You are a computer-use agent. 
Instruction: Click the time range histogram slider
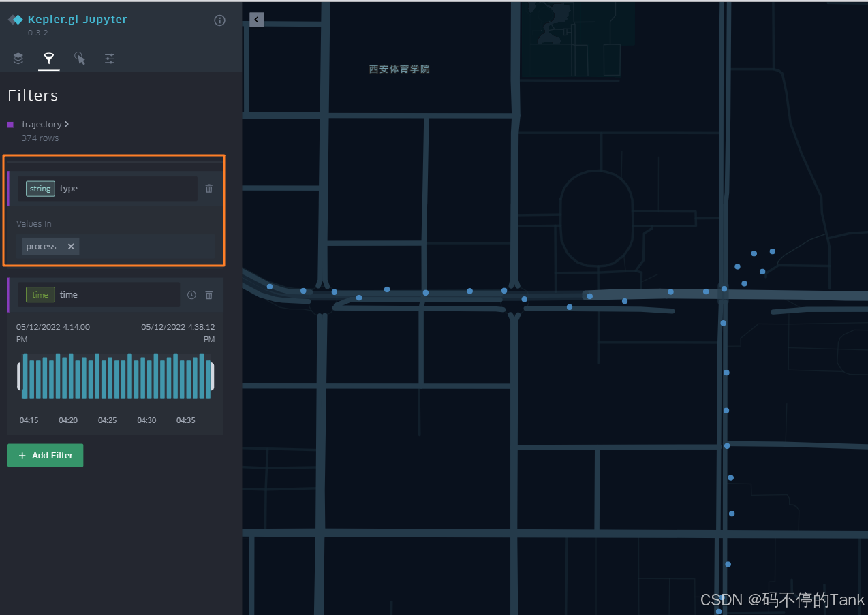coord(114,376)
